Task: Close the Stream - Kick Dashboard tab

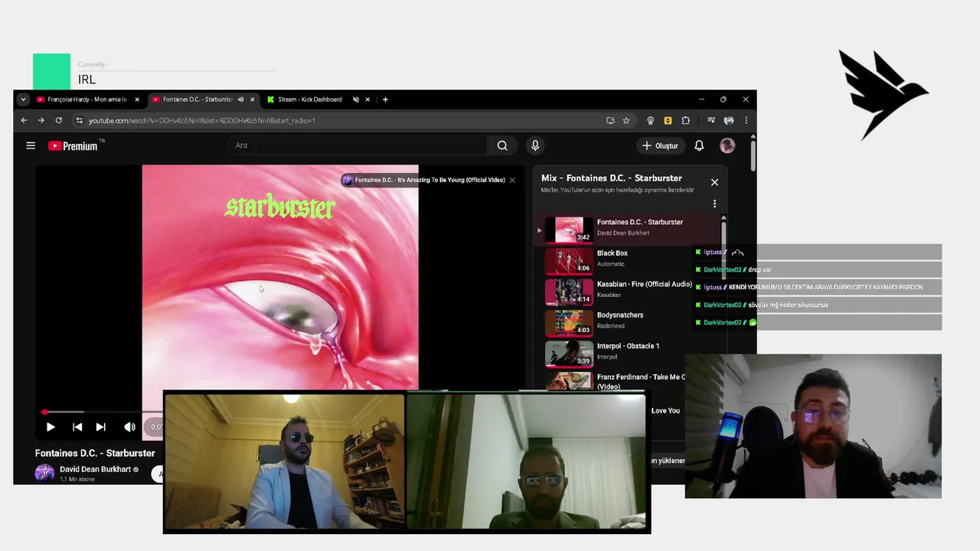Action: click(367, 99)
